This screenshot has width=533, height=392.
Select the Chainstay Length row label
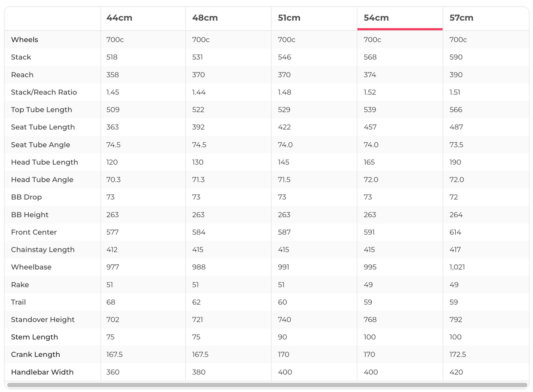tap(43, 250)
